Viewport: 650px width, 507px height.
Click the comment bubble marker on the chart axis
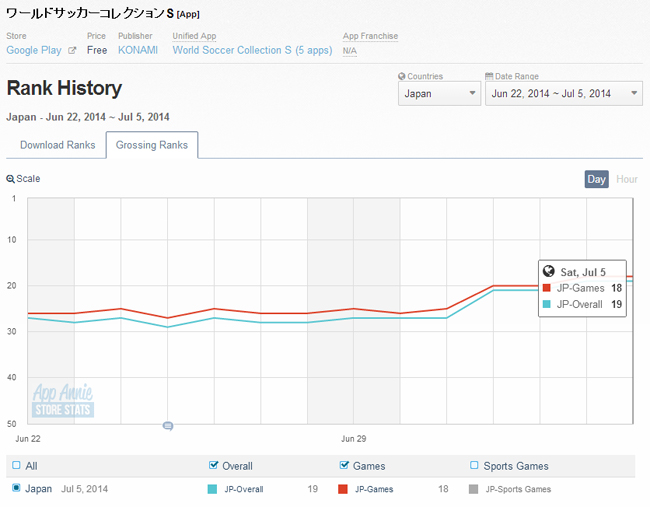[x=168, y=426]
